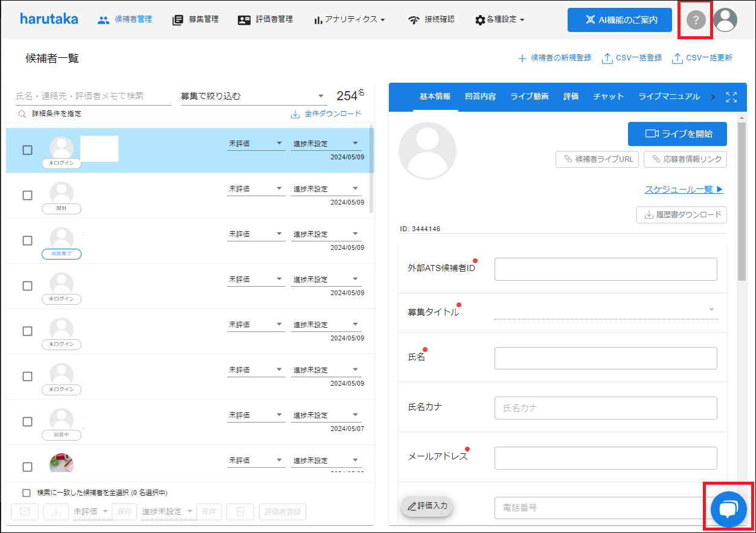Image resolution: width=756 pixels, height=533 pixels.
Task: Toggle 検索に一致した候補者を全選択 checkbox
Action: click(26, 493)
